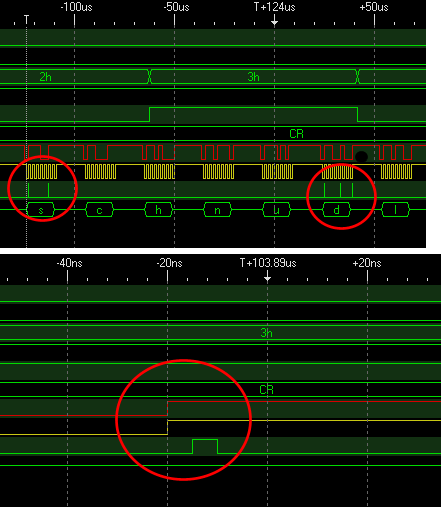Click the trigger 'T' marker on timeline
The width and height of the screenshot is (441, 507).
pos(26,19)
